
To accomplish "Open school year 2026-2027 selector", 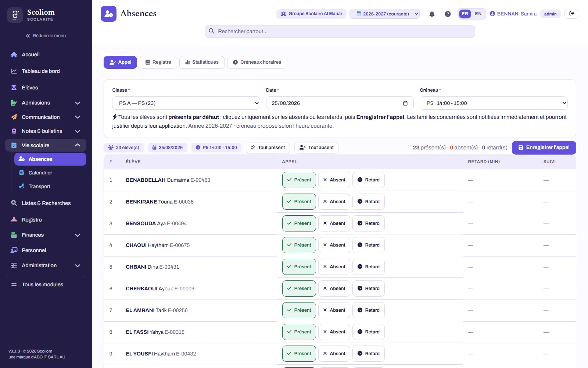I will pos(384,14).
